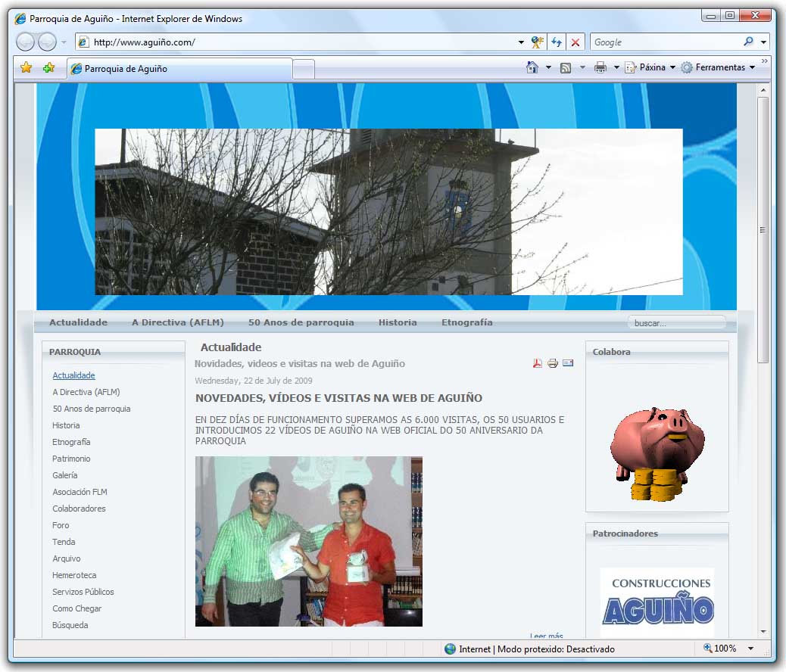
Task: Open the Favorites Center star icon
Action: pos(26,67)
